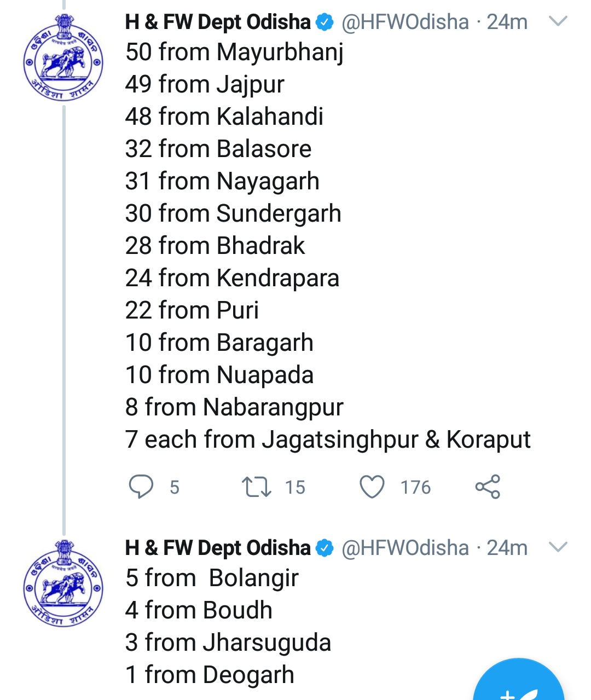Tap @HFWOdisha handle on second tweet
This screenshot has height=700, width=591.
(405, 548)
